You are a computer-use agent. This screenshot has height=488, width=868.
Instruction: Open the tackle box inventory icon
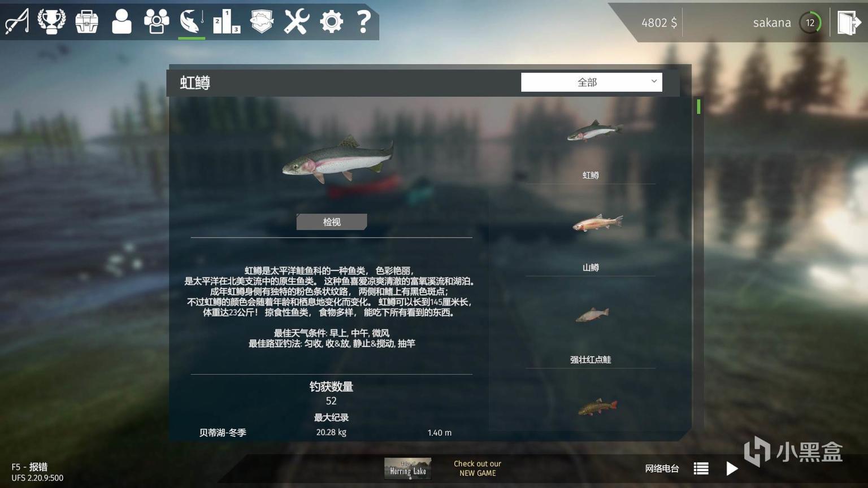(x=86, y=22)
